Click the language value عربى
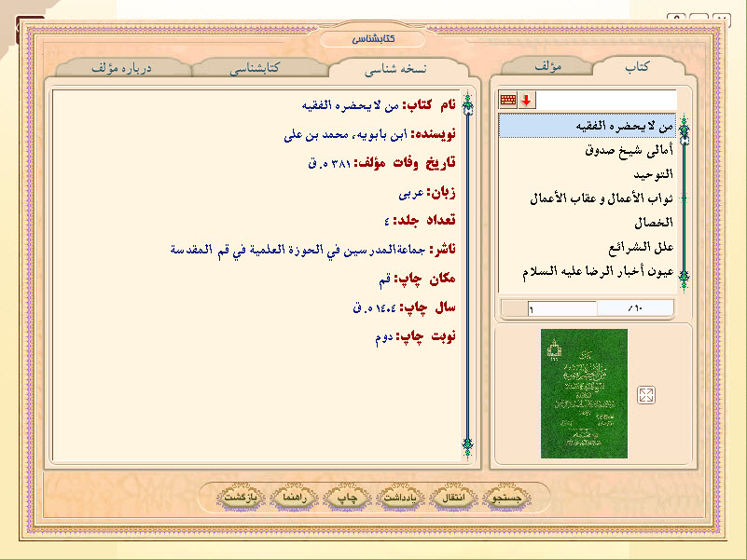Viewport: 747px width, 560px height. [x=411, y=193]
